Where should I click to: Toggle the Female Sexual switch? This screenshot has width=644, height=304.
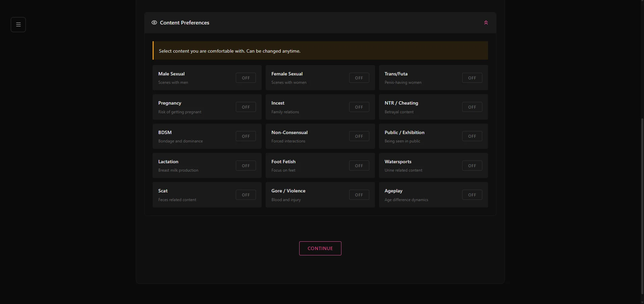tap(359, 78)
